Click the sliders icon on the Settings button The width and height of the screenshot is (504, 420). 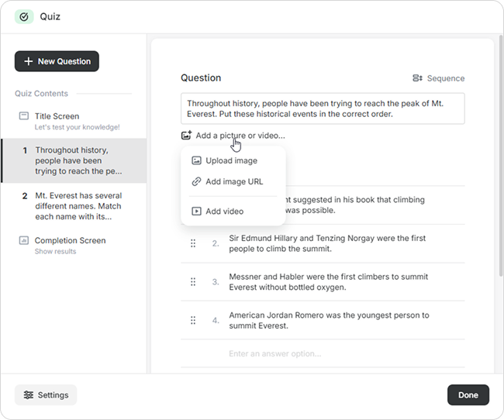click(x=29, y=395)
